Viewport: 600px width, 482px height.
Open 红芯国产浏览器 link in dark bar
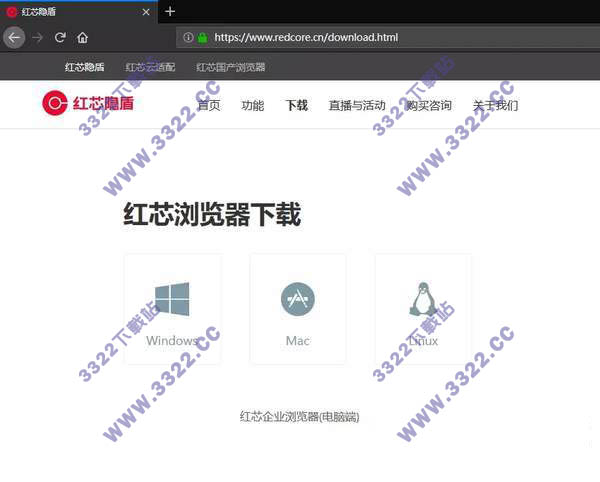pyautogui.click(x=231, y=67)
